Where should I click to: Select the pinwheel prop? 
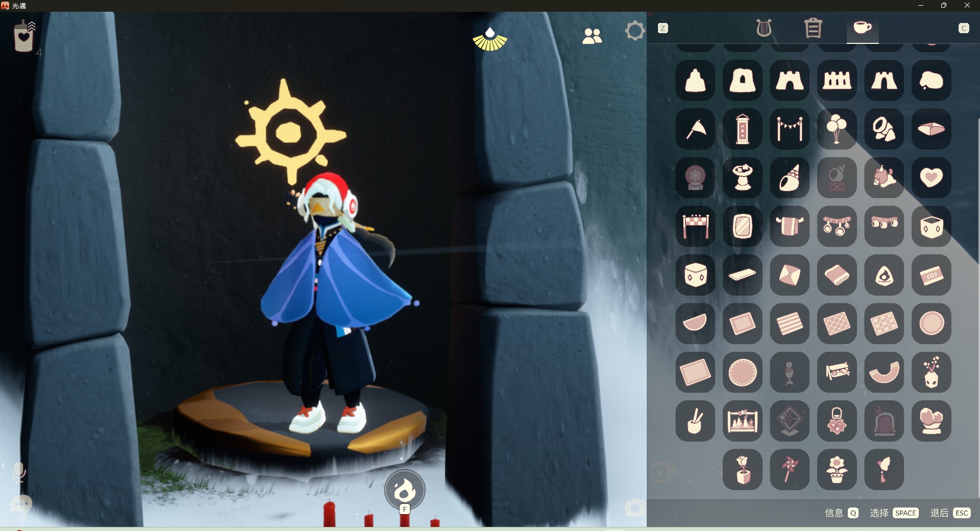tap(790, 469)
